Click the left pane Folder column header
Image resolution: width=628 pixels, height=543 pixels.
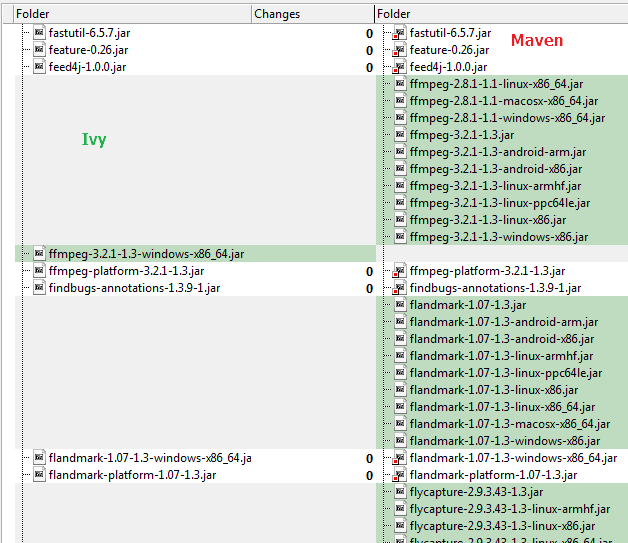click(x=132, y=14)
